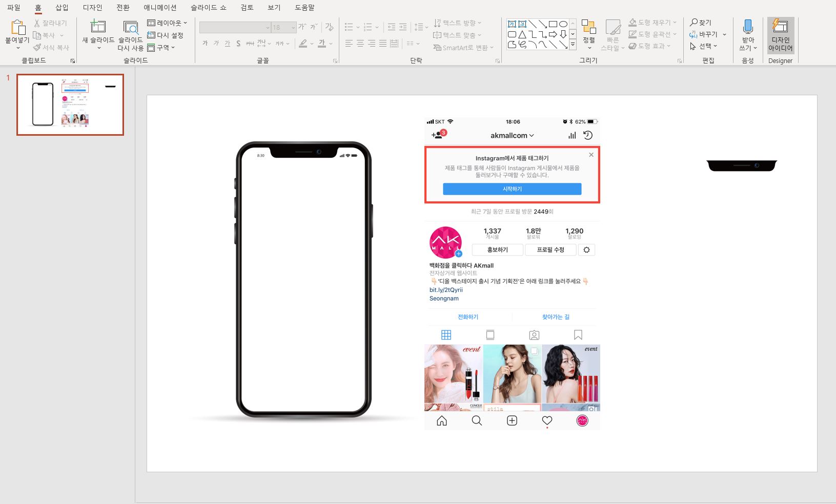Toggle text shadow formatting
The height and width of the screenshot is (504, 836).
(x=238, y=44)
